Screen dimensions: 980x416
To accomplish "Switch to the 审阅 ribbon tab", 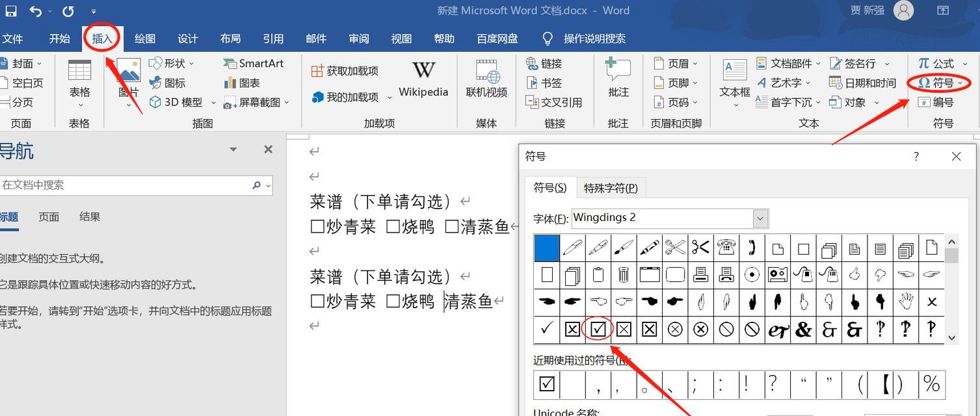I will [x=358, y=39].
